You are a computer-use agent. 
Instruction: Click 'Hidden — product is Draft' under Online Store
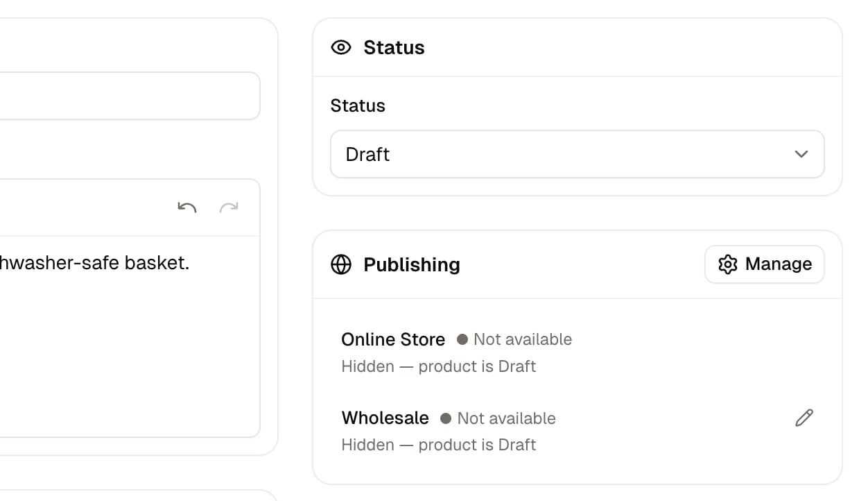coord(439,366)
